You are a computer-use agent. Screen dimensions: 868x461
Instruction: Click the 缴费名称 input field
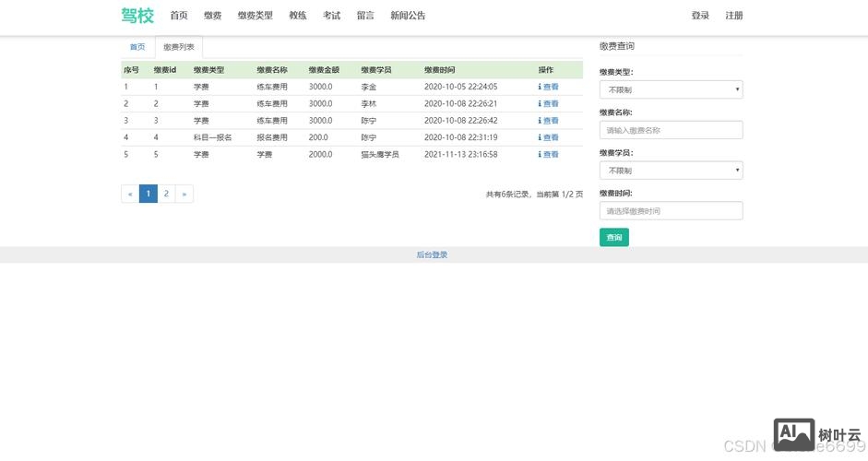671,130
